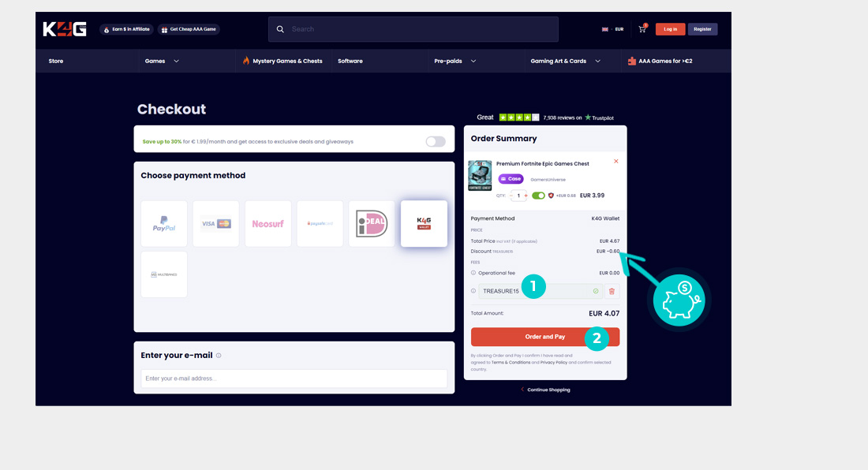Choose Visa/Mastercard payment option
Screen dimensions: 868x470
216,223
